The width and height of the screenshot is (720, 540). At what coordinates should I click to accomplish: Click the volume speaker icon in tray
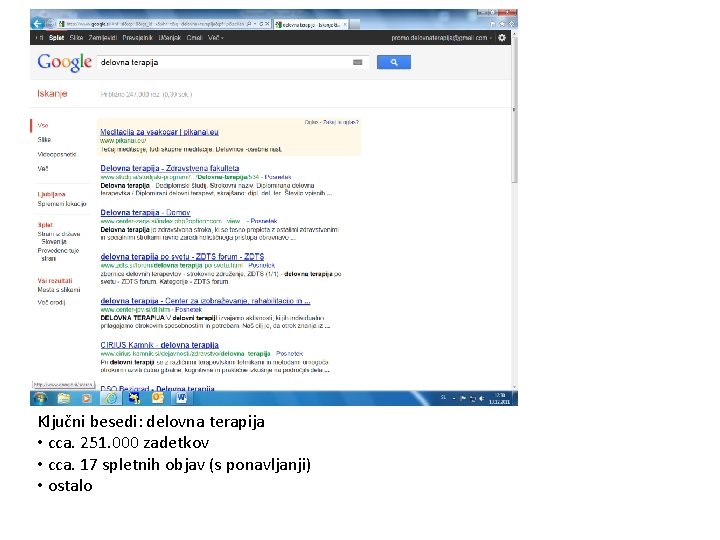click(x=481, y=398)
